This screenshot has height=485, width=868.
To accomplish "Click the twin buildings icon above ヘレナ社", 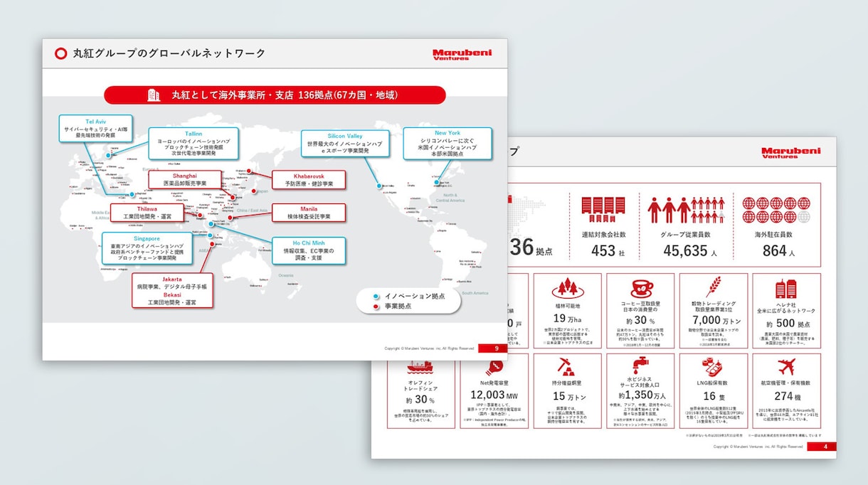I will coord(786,289).
